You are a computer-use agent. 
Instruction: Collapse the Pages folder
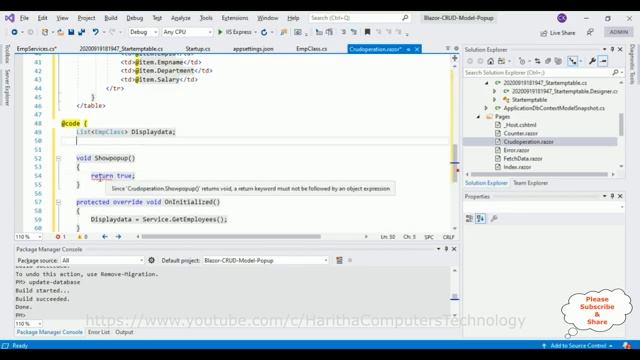pyautogui.click(x=478, y=117)
